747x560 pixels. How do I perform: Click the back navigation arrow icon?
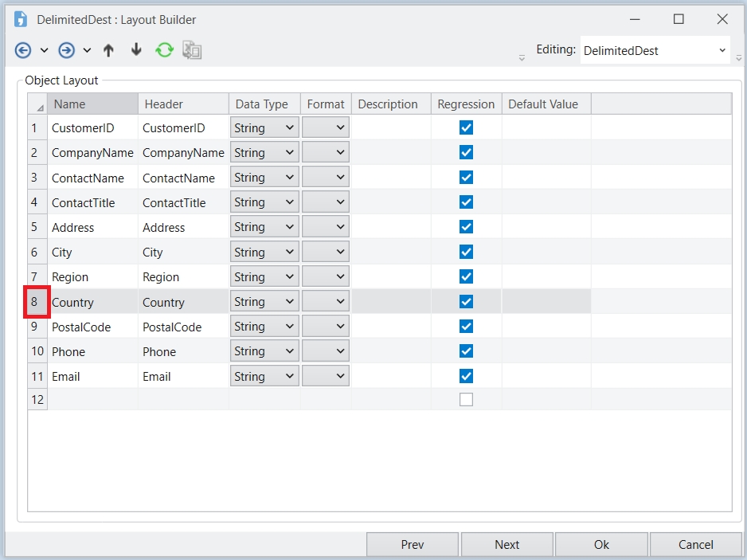[23, 50]
